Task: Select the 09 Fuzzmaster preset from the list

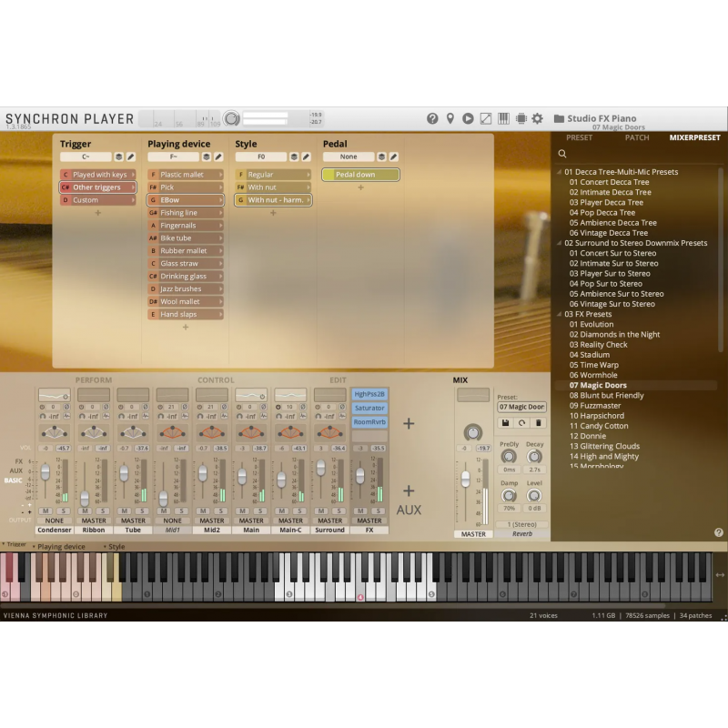Action: pyautogui.click(x=597, y=405)
